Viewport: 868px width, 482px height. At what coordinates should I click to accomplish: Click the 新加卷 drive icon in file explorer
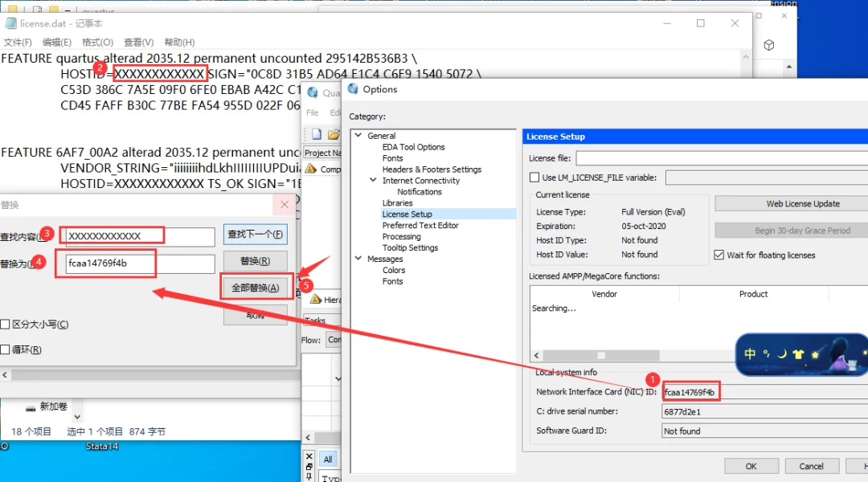click(31, 408)
